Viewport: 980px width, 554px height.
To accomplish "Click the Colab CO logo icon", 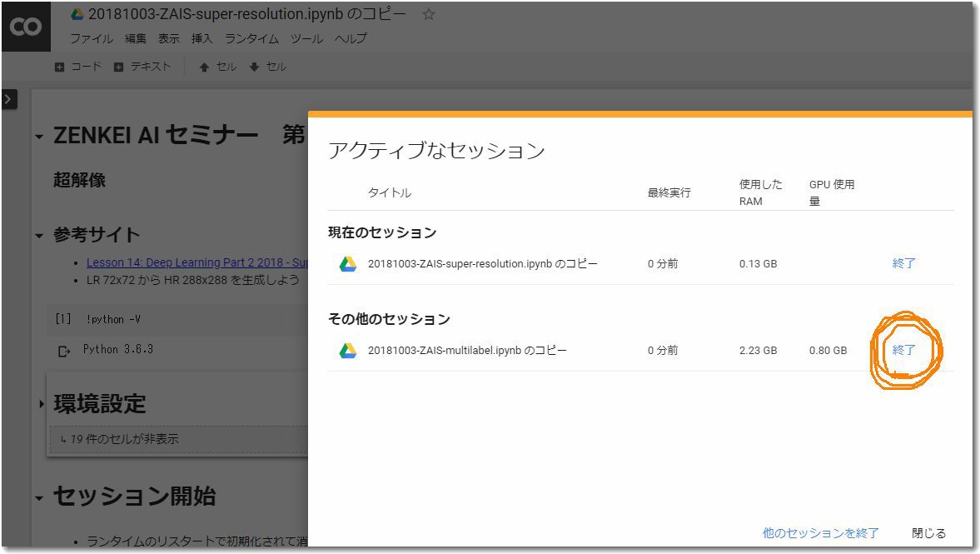I will pos(26,27).
